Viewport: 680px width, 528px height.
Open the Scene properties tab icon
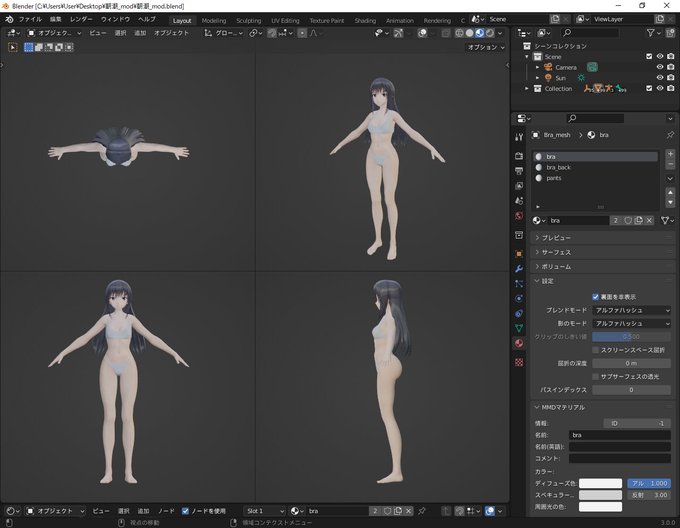519,201
